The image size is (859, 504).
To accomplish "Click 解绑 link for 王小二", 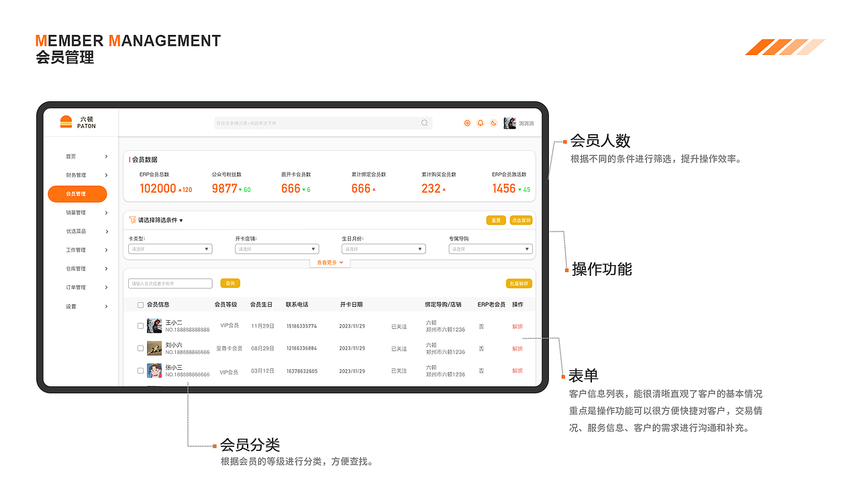I will (517, 326).
